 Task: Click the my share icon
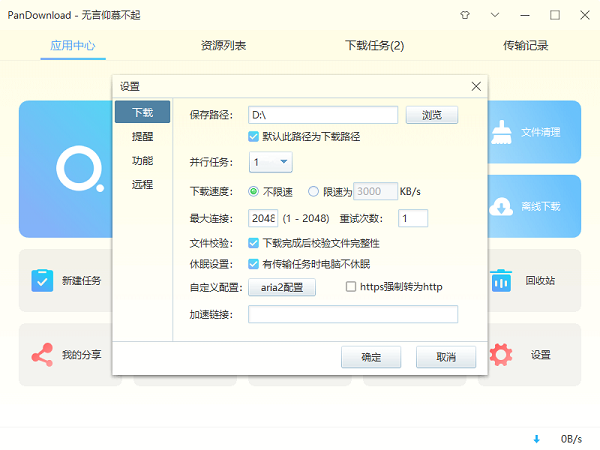[42, 355]
